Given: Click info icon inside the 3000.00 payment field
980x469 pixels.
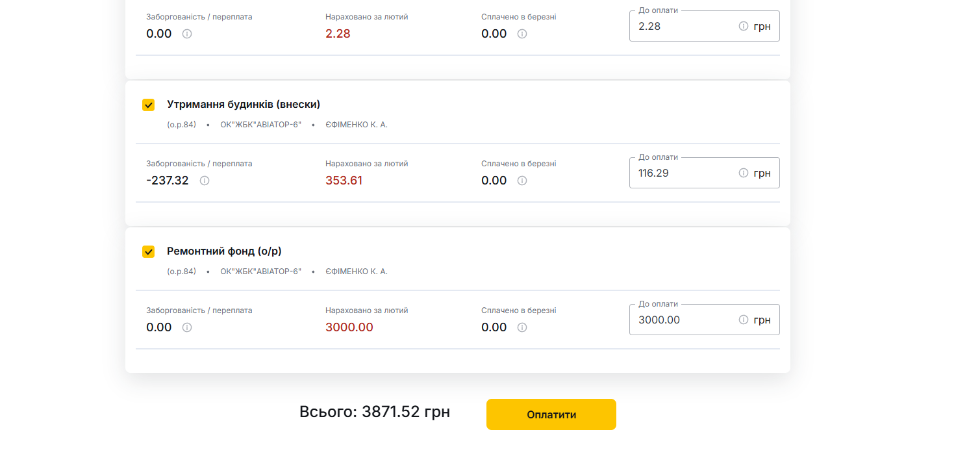Looking at the screenshot, I should point(744,320).
